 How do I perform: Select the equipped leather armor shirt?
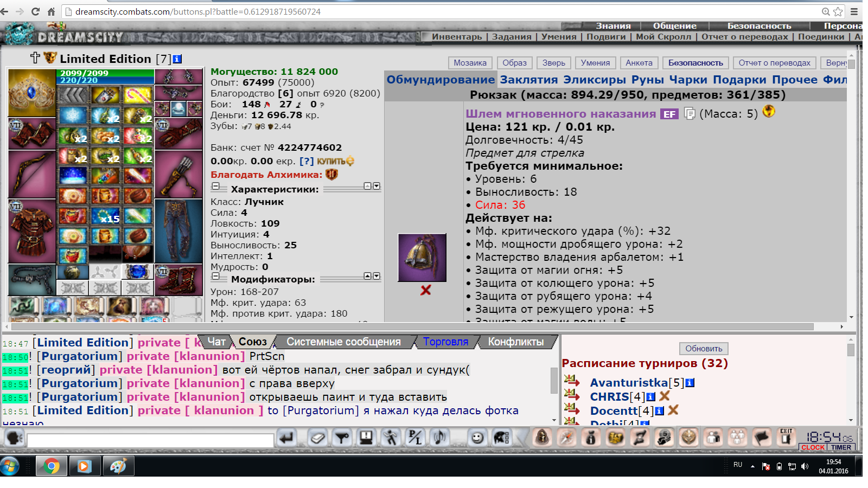32,231
